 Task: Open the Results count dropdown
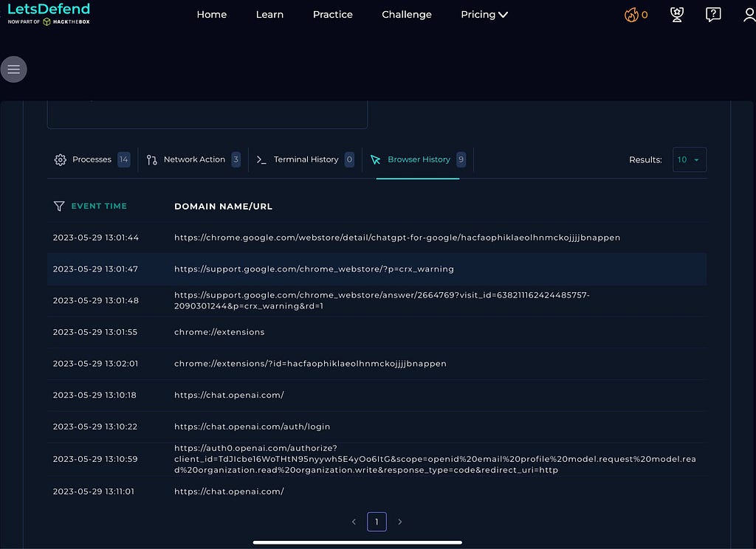(x=689, y=159)
